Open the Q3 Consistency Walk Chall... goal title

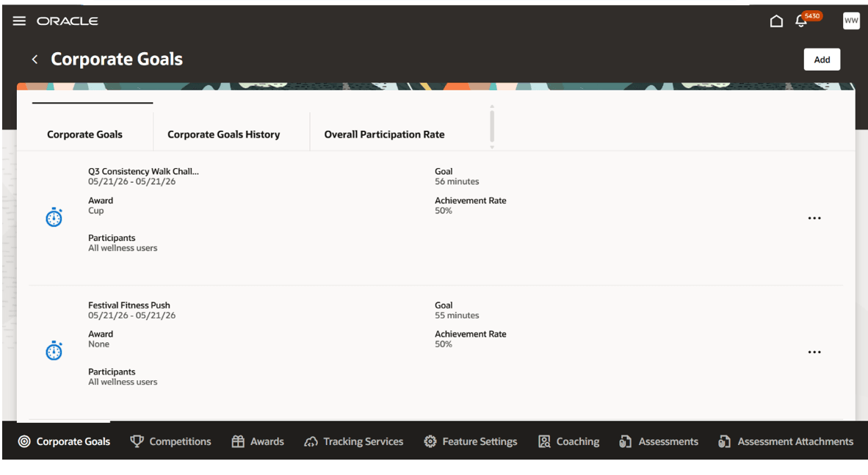(143, 172)
